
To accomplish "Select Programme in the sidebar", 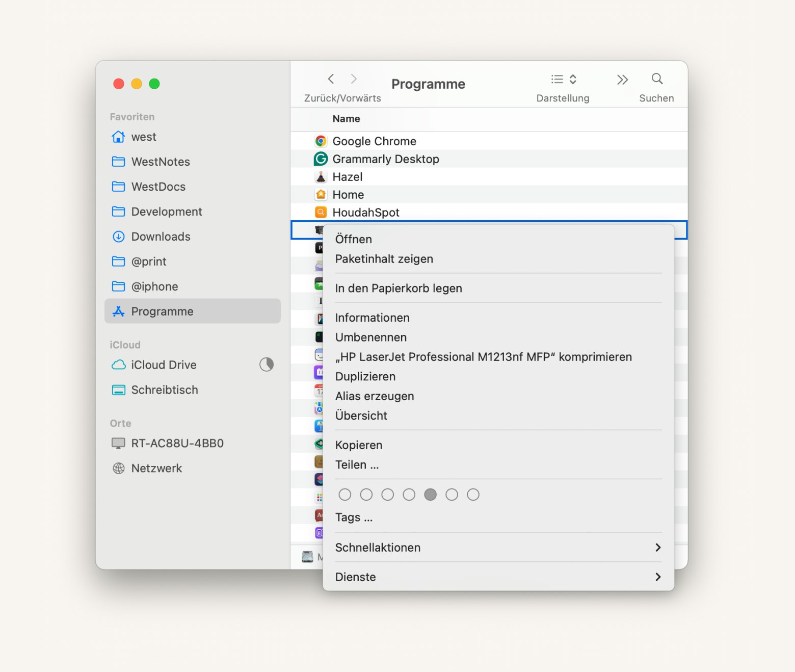I will click(x=193, y=312).
